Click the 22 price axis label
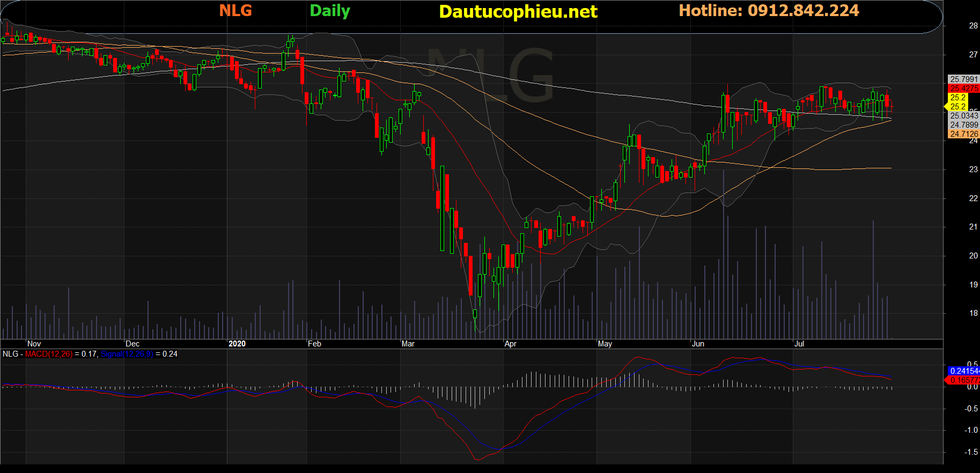This screenshot has height=473, width=980. tap(973, 198)
